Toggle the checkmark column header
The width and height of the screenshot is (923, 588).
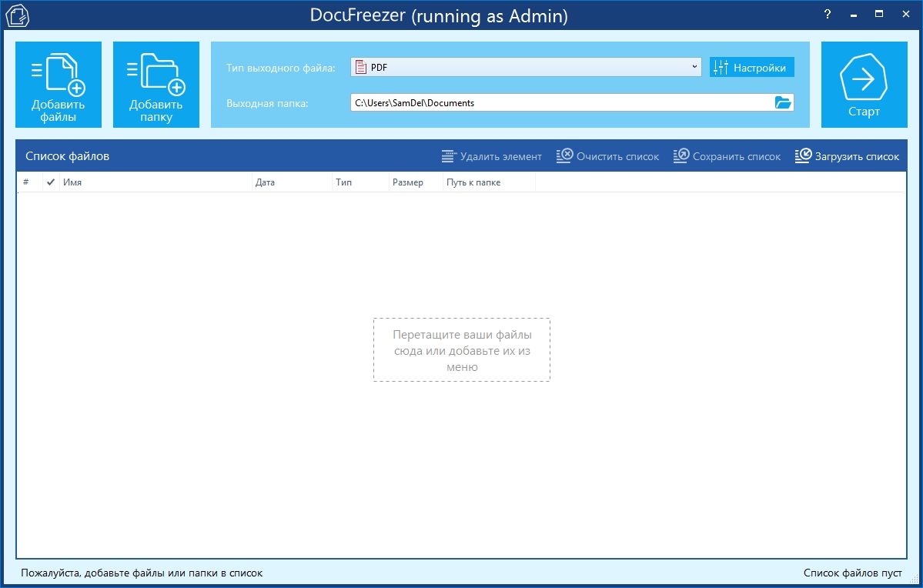click(51, 182)
